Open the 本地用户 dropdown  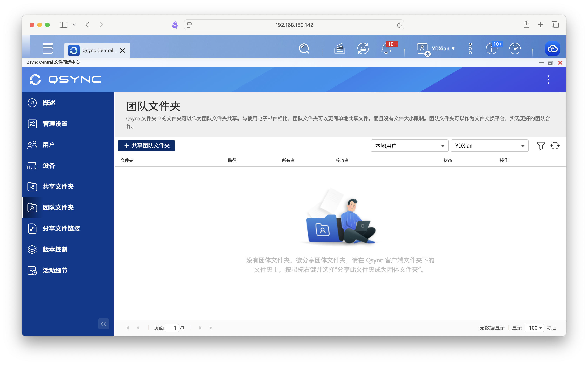coord(409,146)
